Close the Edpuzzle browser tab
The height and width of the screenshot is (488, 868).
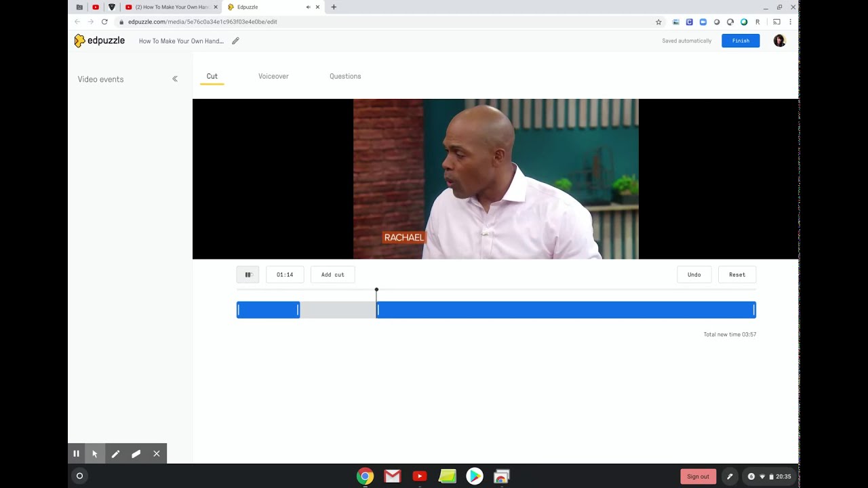click(317, 7)
